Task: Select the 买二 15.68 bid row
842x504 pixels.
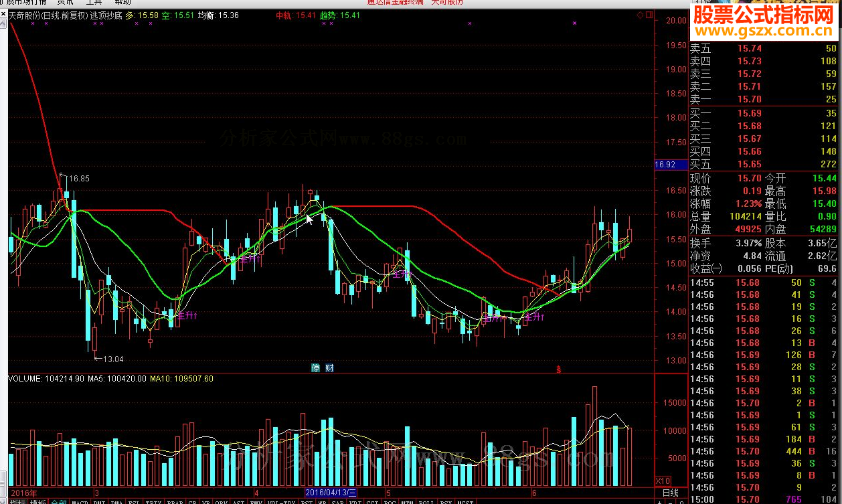Action: [764, 126]
